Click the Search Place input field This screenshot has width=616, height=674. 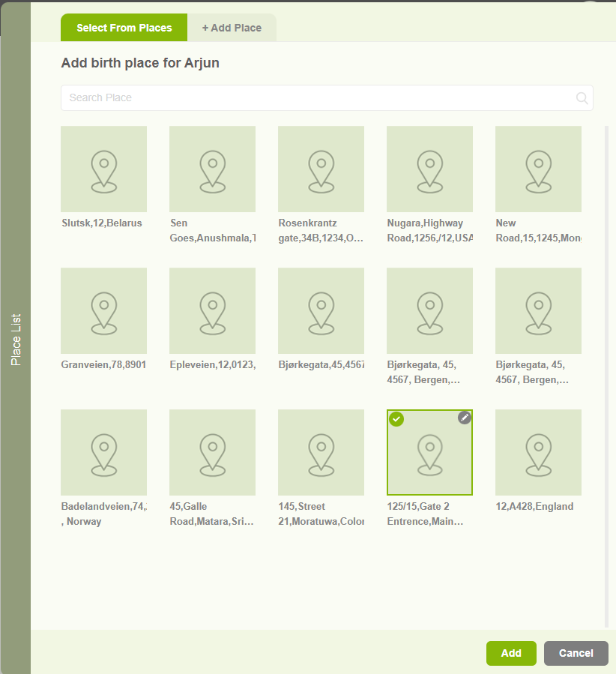(x=318, y=98)
